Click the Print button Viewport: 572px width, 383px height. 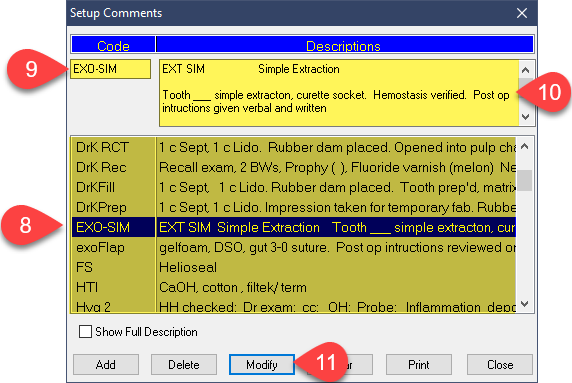point(419,364)
